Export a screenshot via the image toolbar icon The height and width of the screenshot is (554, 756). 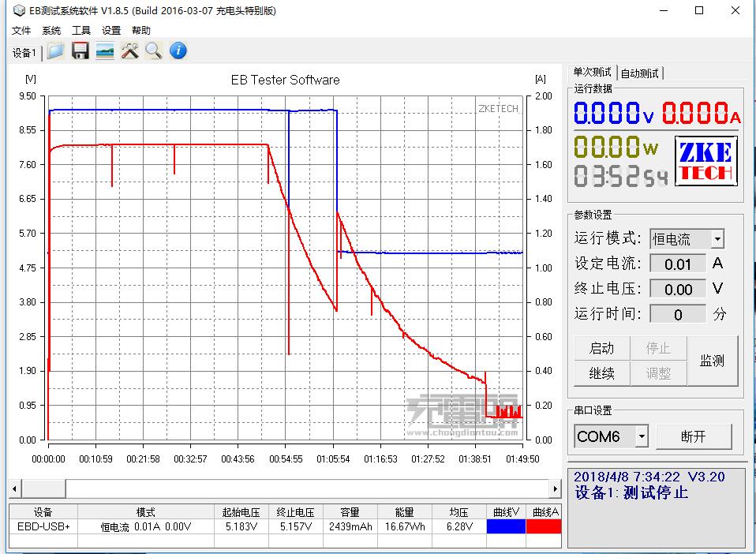[x=105, y=50]
